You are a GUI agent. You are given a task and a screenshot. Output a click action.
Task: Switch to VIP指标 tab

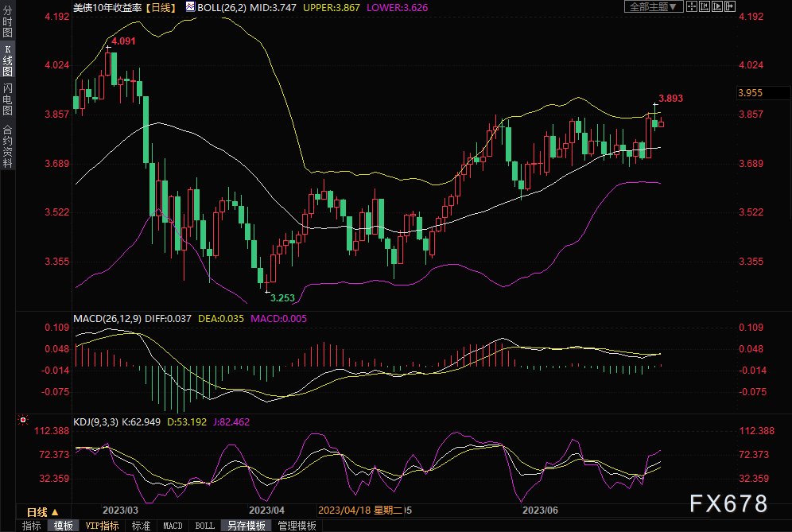[x=102, y=526]
